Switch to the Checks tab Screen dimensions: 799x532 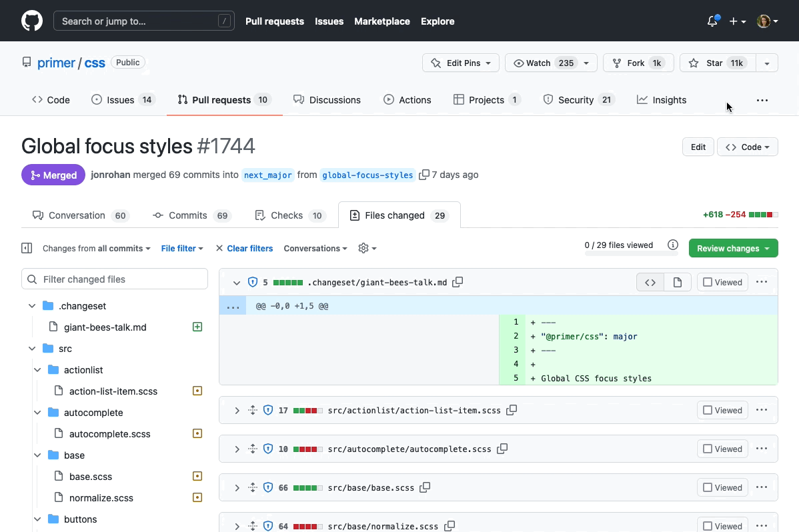pos(291,215)
